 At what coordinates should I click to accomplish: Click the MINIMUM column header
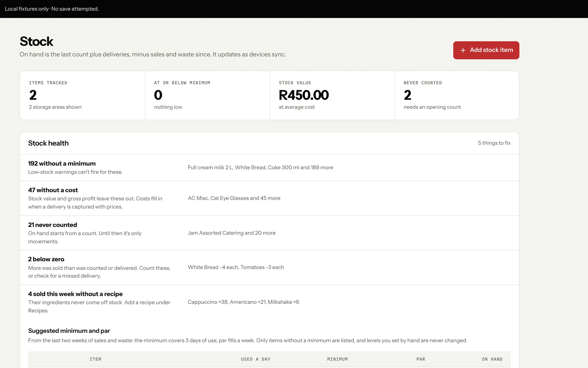click(337, 359)
